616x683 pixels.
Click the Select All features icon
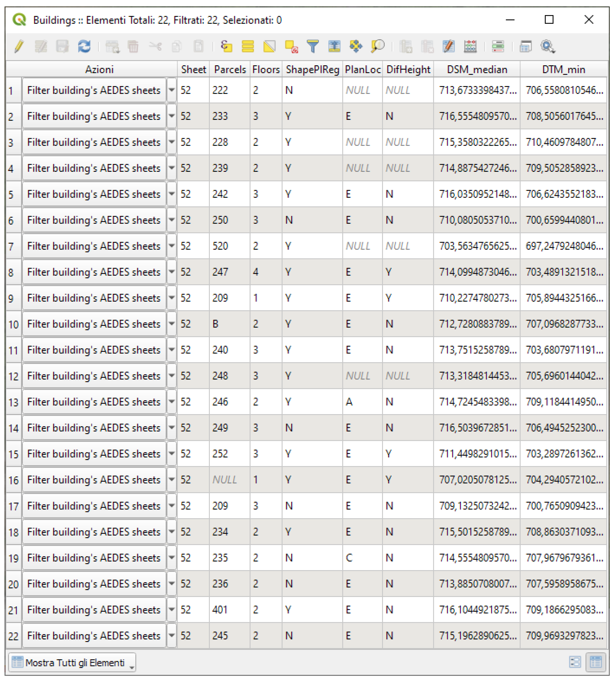[x=248, y=46]
